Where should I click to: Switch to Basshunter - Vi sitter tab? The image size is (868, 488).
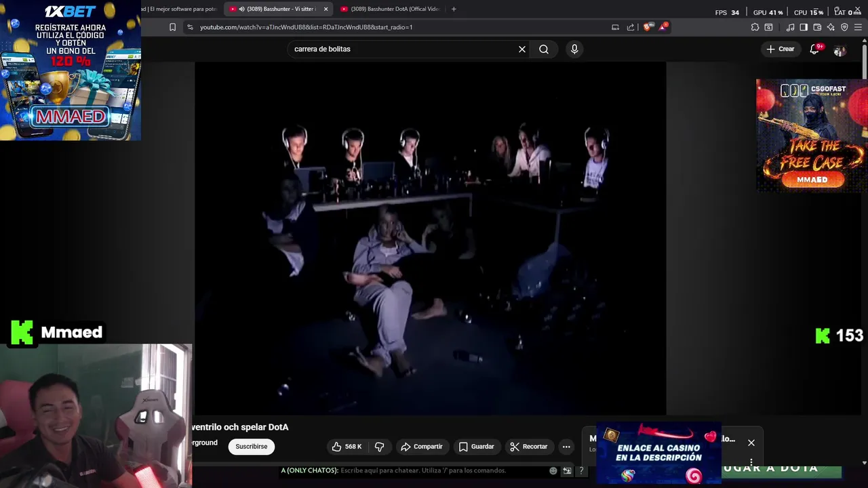pyautogui.click(x=278, y=9)
